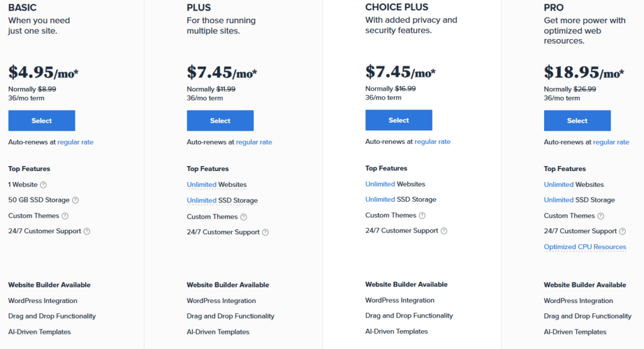Click Plus plan 24/7 Customer Support help icon
The height and width of the screenshot is (349, 644).
(x=265, y=233)
